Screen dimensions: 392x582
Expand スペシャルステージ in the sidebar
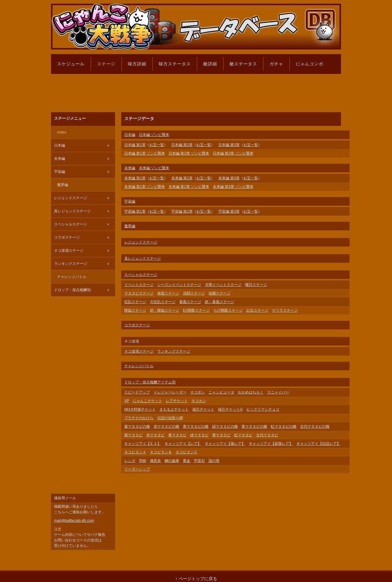point(83,224)
